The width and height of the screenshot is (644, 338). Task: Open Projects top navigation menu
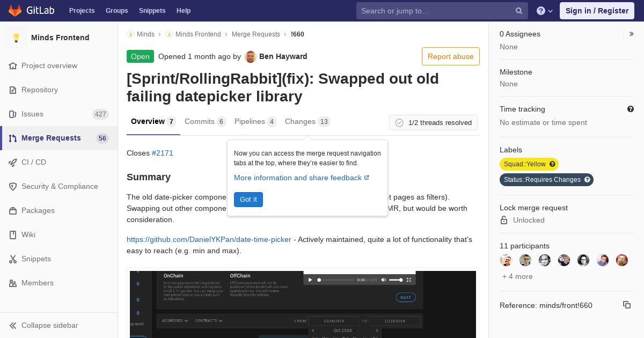[82, 11]
